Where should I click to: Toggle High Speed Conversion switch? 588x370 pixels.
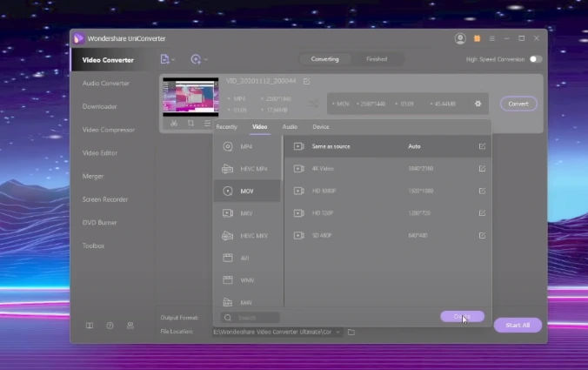coord(536,59)
